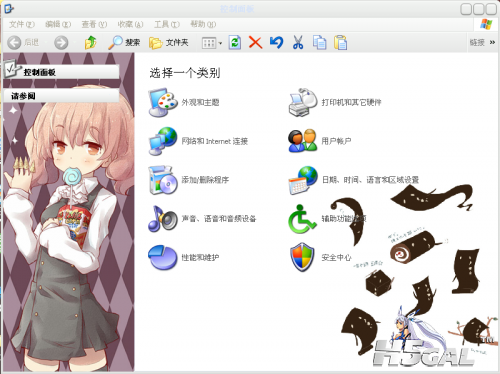Open the Help (帮助) menu
Screen dimensions: 500x374
tap(203, 24)
